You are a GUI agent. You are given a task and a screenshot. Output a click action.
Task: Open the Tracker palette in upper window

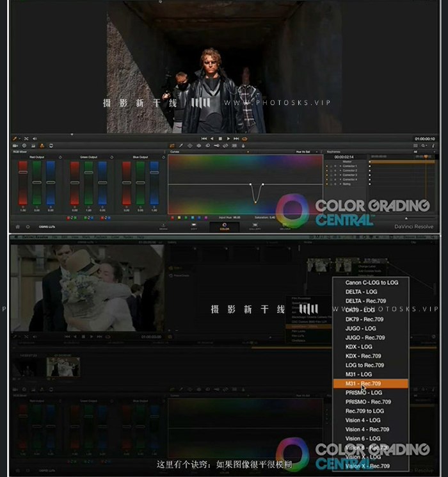point(198,146)
